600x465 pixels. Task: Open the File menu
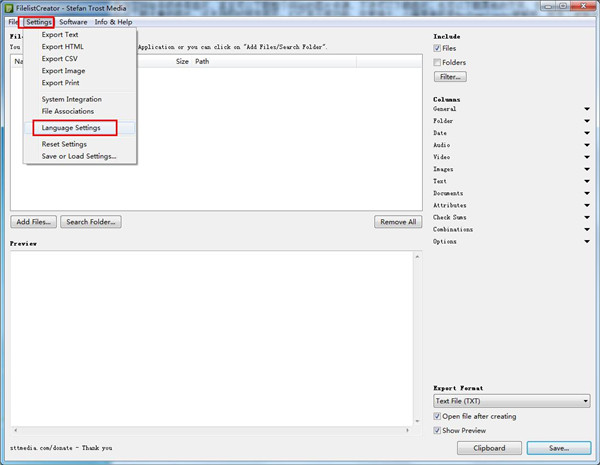[x=13, y=22]
